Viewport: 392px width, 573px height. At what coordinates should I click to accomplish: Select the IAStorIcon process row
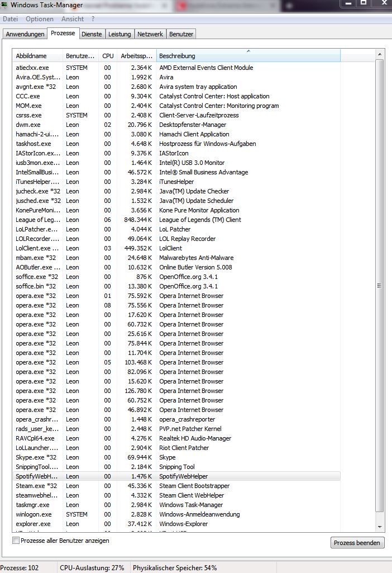176,153
